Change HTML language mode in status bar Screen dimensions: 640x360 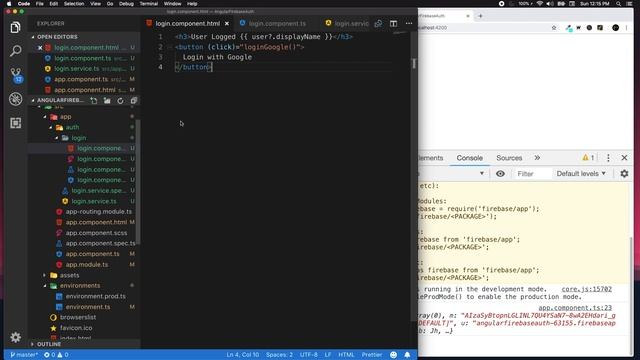pyautogui.click(x=346, y=355)
